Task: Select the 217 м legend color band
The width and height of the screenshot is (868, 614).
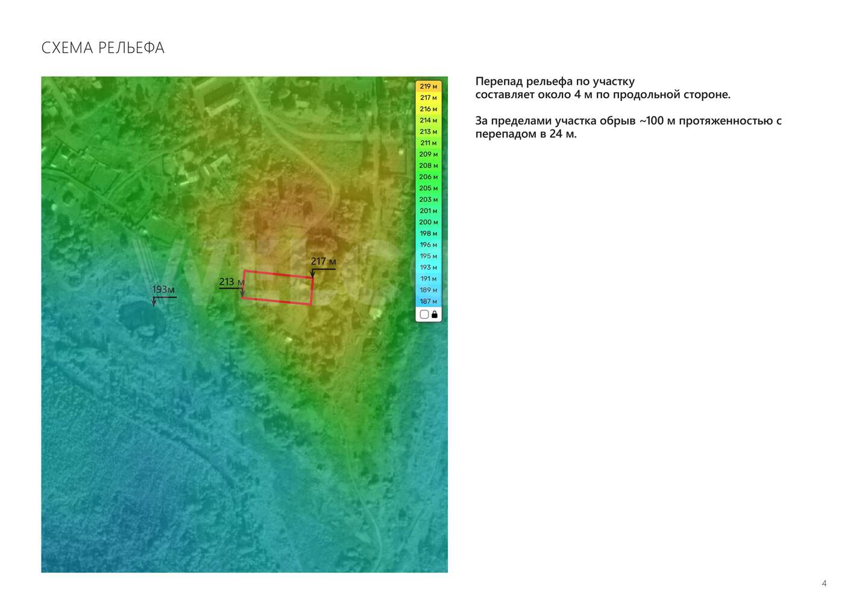Action: coord(429,98)
